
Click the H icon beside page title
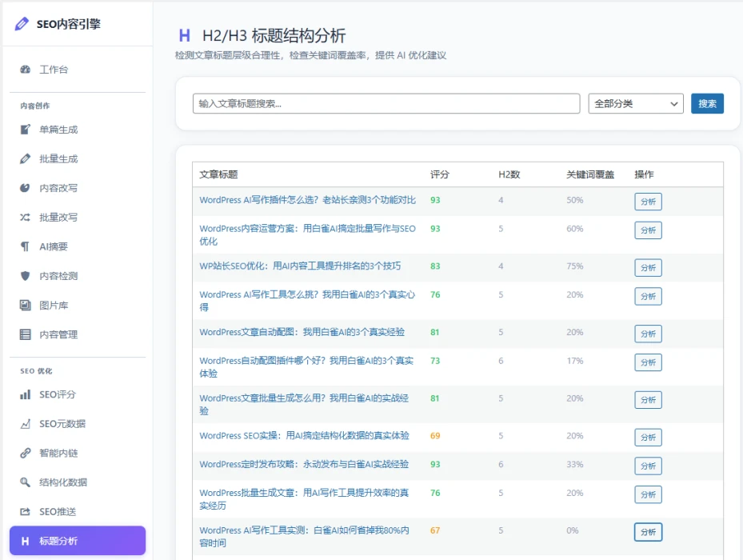click(x=185, y=35)
